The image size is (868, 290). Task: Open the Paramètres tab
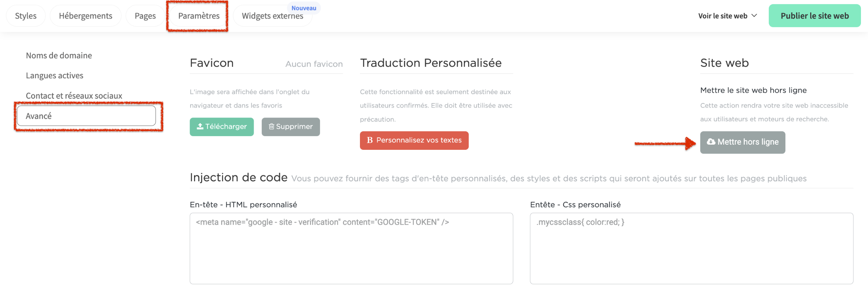(x=198, y=16)
